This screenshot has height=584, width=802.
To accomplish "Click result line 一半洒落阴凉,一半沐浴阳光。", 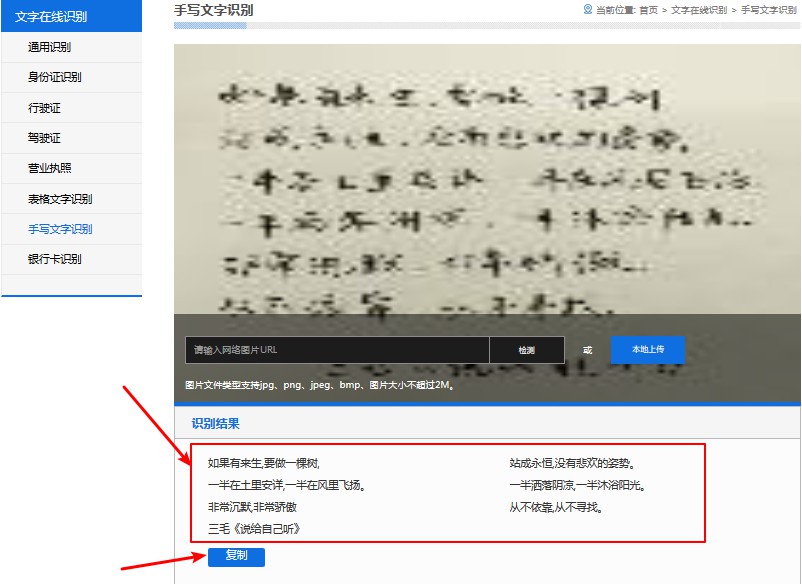I will 577,485.
